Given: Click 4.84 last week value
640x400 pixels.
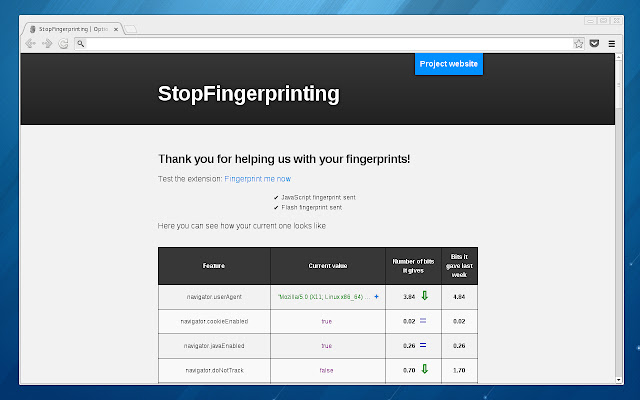Looking at the screenshot, I should [x=459, y=297].
